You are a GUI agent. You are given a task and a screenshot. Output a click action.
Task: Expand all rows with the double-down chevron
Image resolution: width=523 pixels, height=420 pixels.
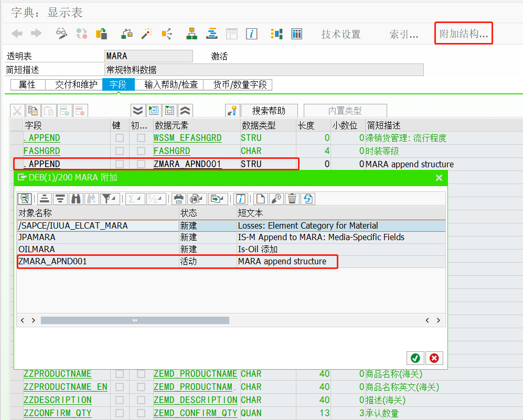137,110
